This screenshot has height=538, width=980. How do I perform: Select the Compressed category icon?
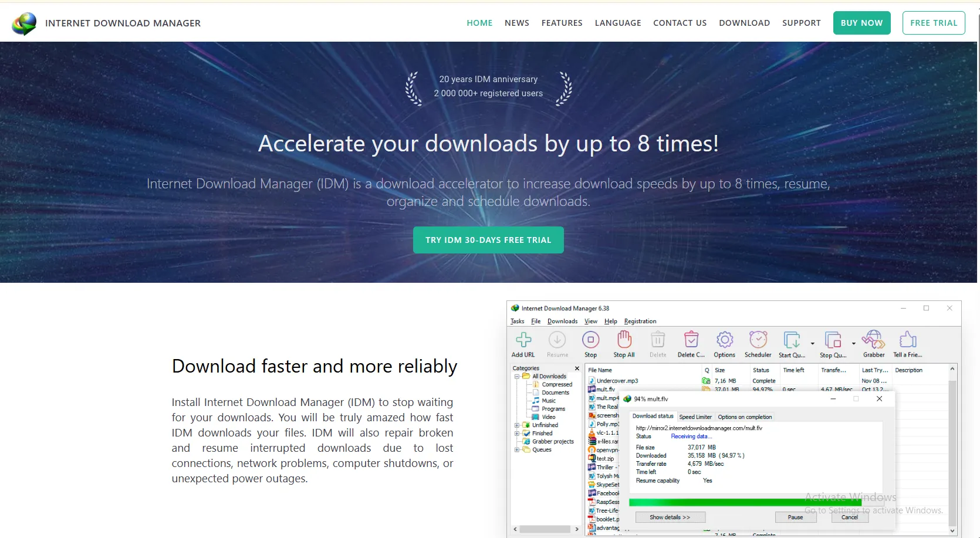[536, 384]
